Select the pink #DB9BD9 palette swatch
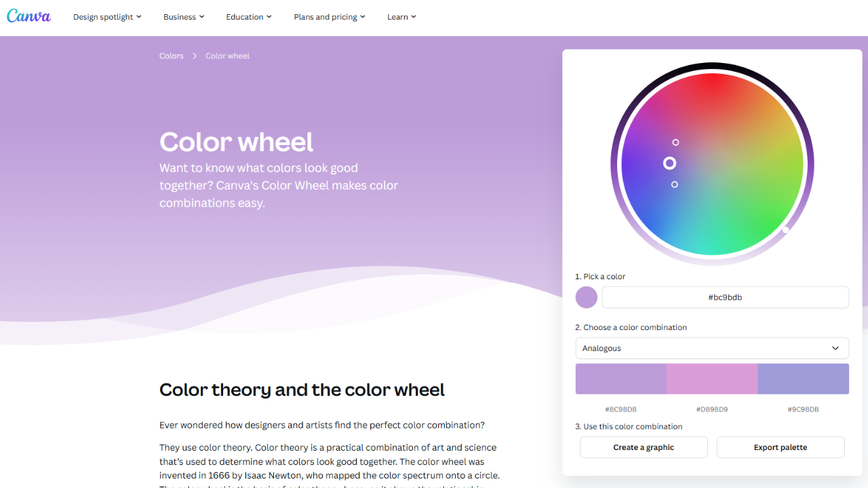This screenshot has width=868, height=488. pos(712,379)
